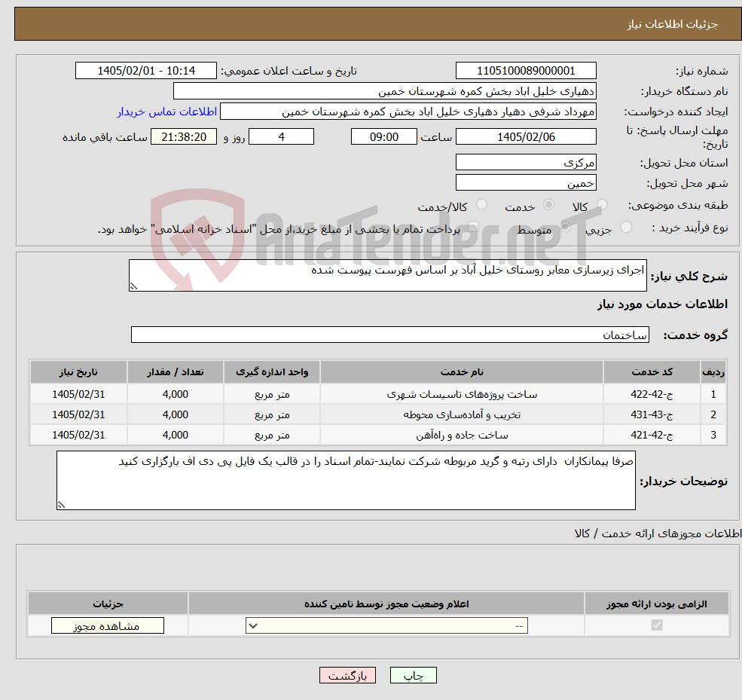This screenshot has width=742, height=700.
Task: Select the خدمت radio button
Action: (x=548, y=204)
